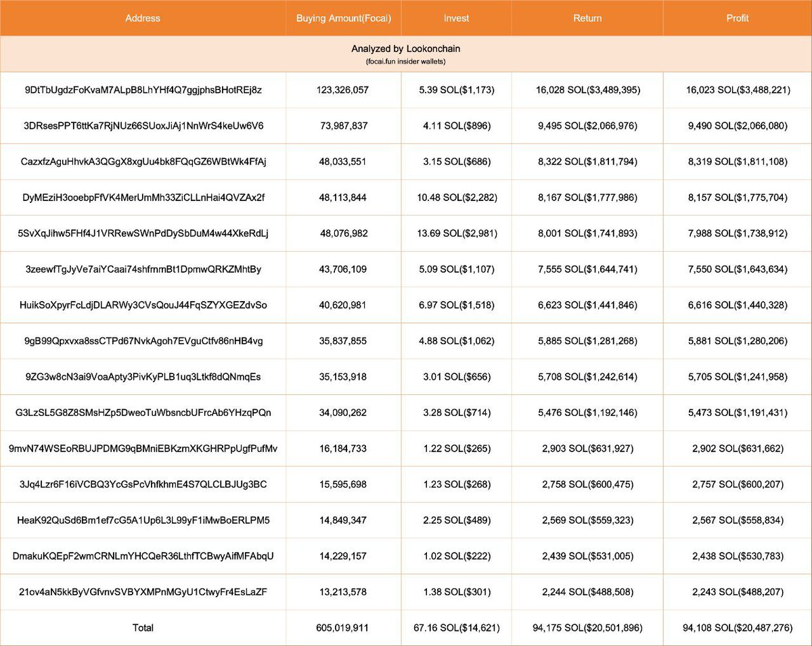Viewport: 812px width, 646px height.
Task: Click the Return column header
Action: 586,18
